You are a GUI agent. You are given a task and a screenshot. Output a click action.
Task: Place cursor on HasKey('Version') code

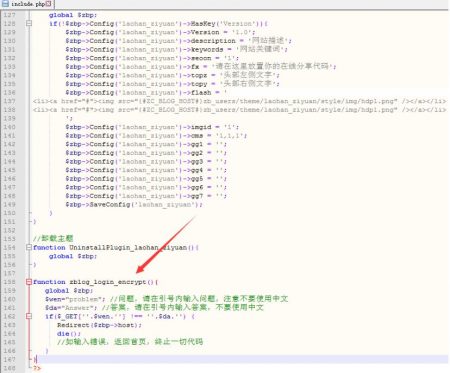(227, 24)
